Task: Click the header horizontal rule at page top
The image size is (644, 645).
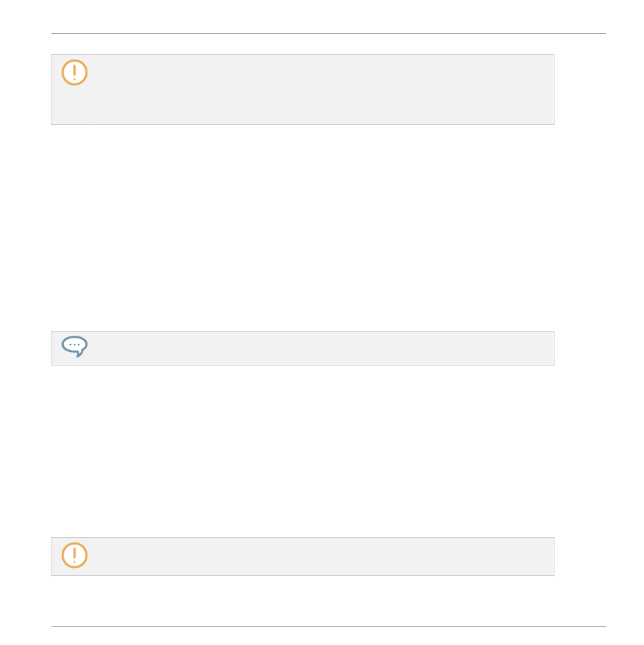Action: [329, 34]
